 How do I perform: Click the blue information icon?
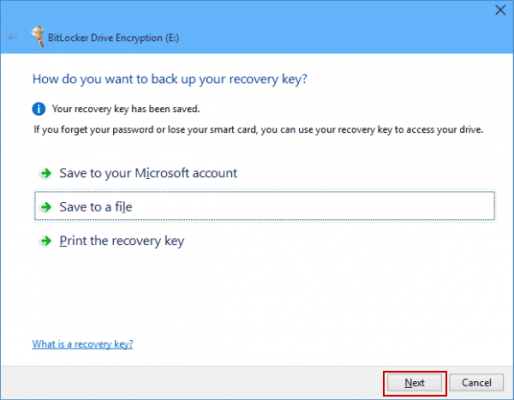tap(39, 109)
